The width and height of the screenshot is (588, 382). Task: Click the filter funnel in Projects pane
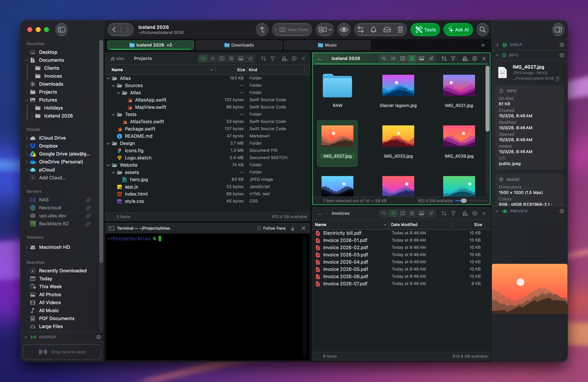(x=273, y=58)
